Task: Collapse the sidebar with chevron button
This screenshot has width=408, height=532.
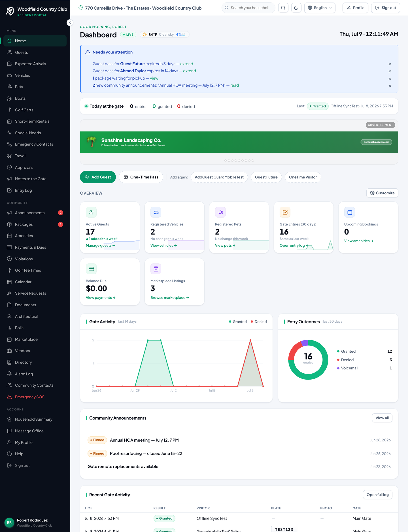Action: (x=70, y=23)
